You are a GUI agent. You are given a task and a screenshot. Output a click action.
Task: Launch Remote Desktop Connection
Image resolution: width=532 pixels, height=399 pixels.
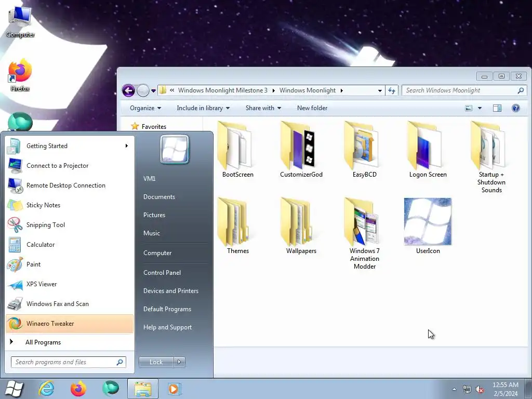pyautogui.click(x=70, y=185)
